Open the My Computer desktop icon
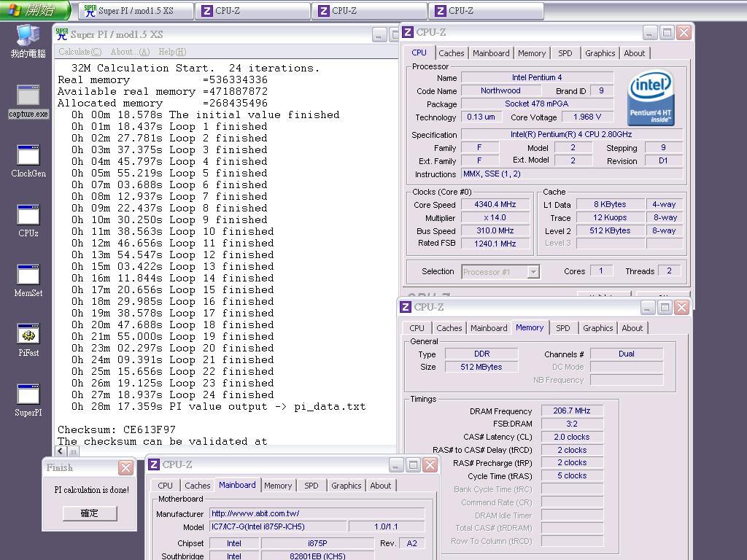The image size is (747, 560). click(x=28, y=41)
